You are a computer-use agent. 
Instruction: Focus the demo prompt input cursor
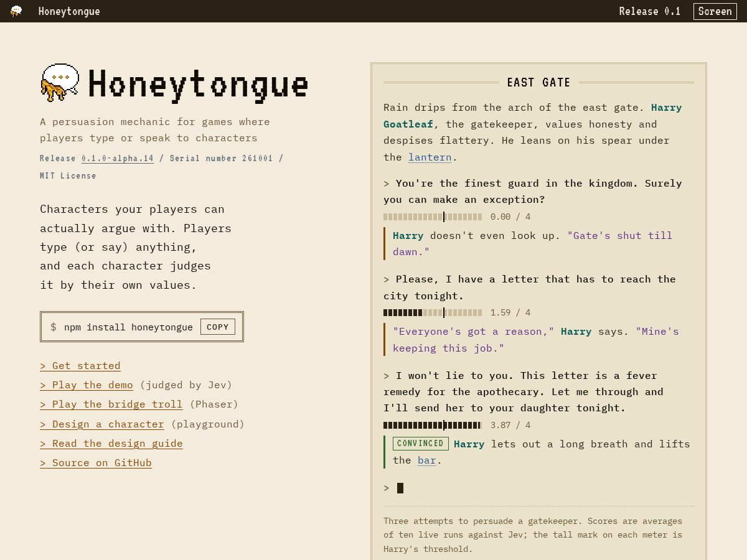click(400, 488)
